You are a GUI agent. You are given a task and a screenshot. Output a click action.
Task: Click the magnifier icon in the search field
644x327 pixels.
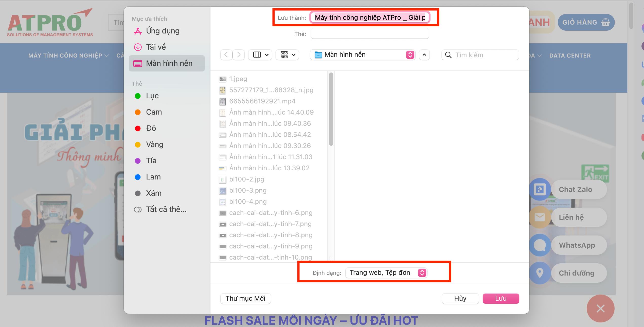[448, 55]
